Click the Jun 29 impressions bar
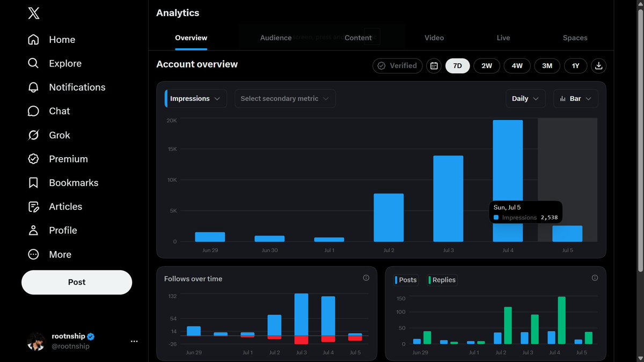The width and height of the screenshot is (644, 362). coord(210,237)
